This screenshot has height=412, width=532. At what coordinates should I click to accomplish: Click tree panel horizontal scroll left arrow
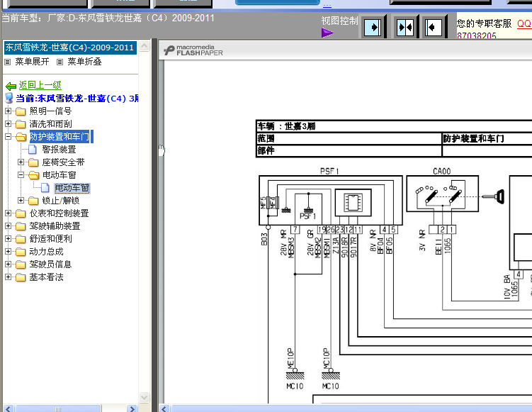(9, 408)
